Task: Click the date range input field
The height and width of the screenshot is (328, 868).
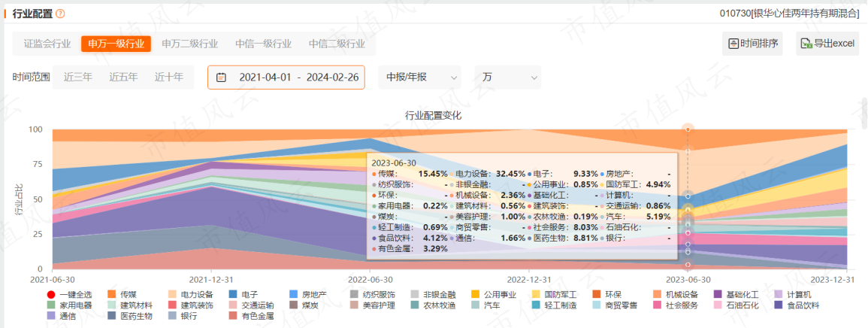Action: 286,77
